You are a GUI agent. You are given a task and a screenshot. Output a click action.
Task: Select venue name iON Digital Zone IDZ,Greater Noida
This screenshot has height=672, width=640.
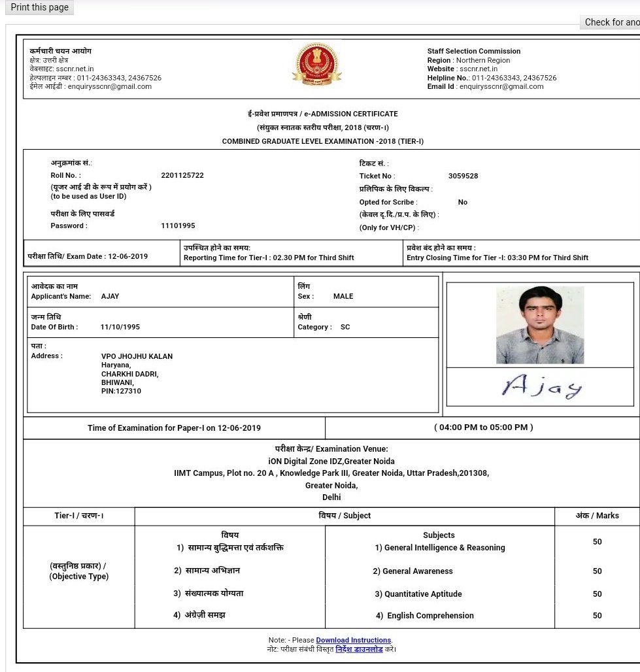click(331, 461)
